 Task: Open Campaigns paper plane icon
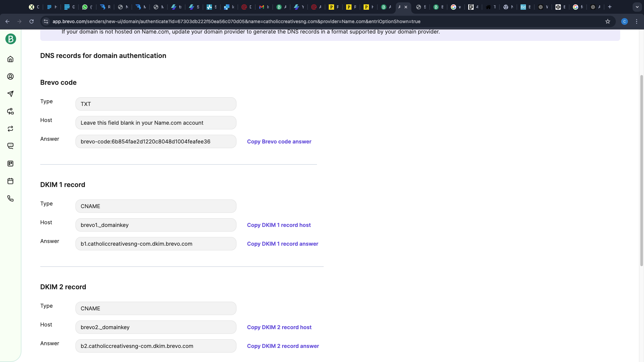pyautogui.click(x=10, y=94)
